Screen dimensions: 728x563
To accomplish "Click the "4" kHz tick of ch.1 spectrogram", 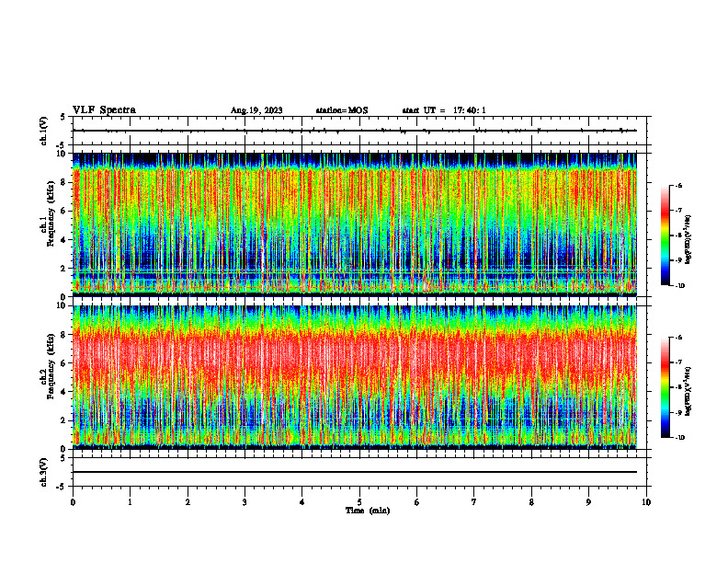I will [64, 240].
